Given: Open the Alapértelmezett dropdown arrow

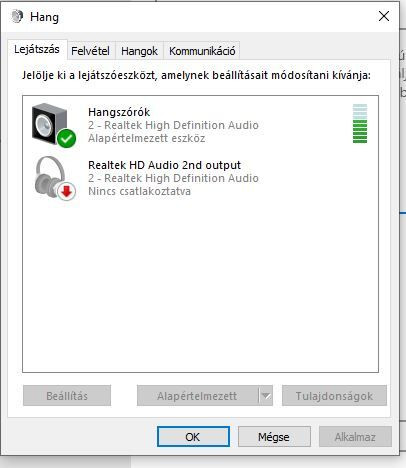Looking at the screenshot, I should pos(266,396).
